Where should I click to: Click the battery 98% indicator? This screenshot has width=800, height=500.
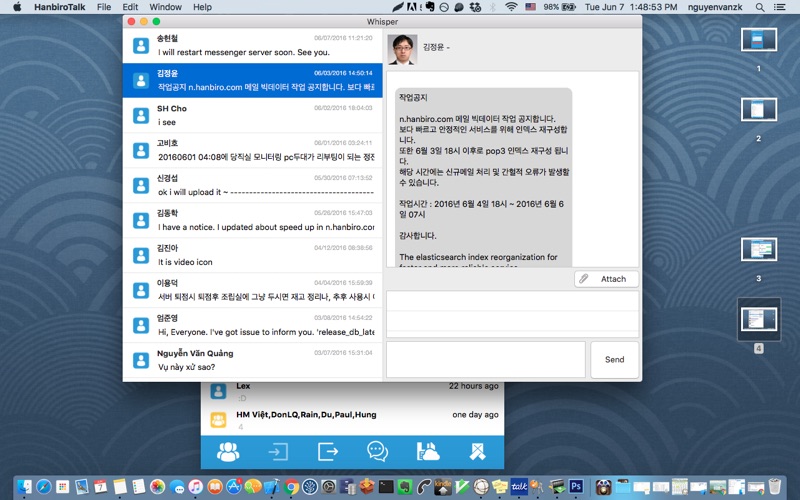point(560,7)
